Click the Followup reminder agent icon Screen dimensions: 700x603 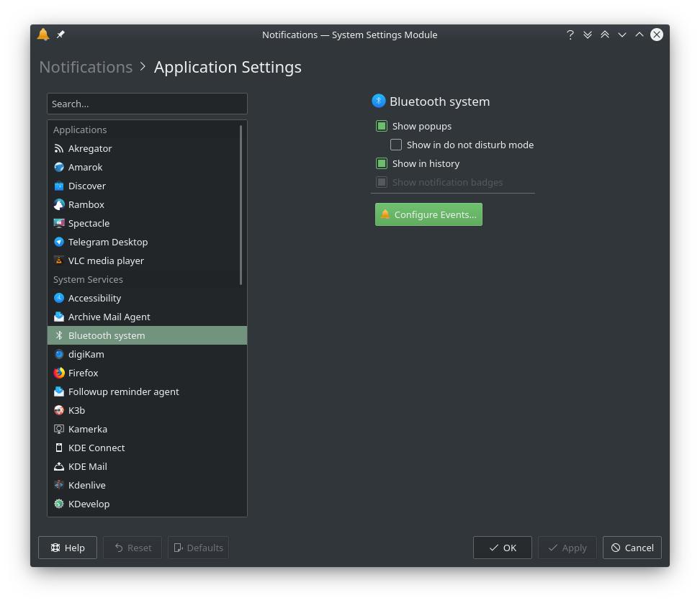click(59, 392)
